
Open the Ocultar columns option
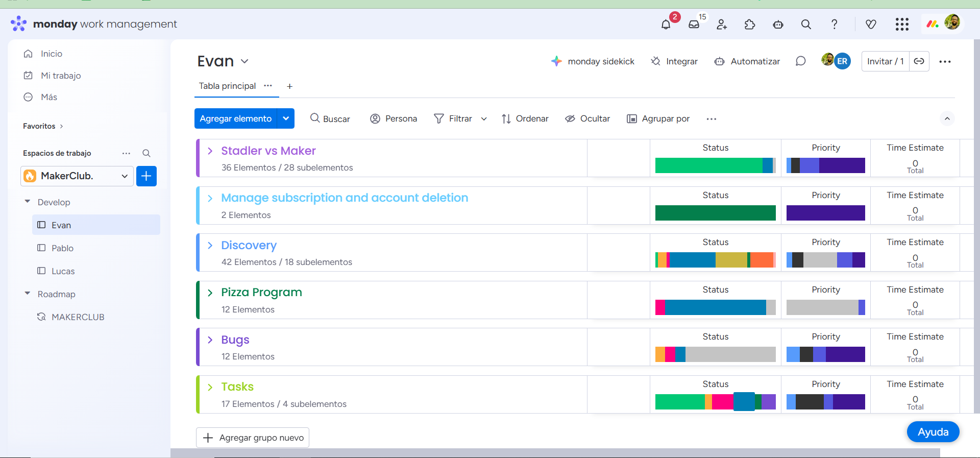coord(587,118)
